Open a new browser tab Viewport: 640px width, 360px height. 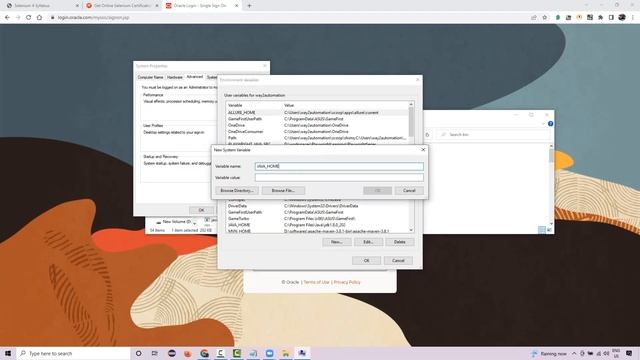249,6
